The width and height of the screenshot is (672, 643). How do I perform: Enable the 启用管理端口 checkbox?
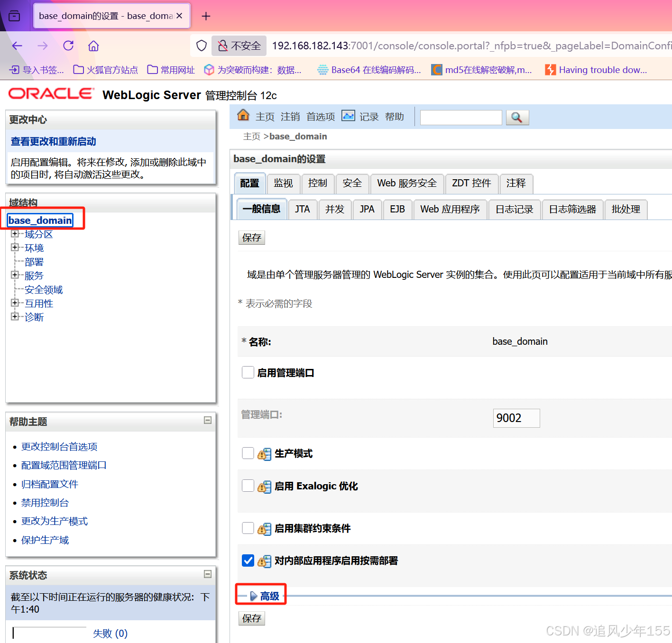248,372
